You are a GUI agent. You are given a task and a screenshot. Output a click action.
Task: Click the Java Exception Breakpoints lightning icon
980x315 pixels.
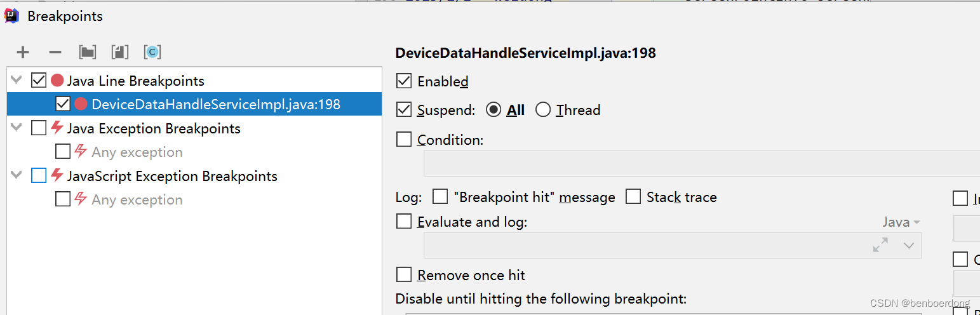pos(57,128)
